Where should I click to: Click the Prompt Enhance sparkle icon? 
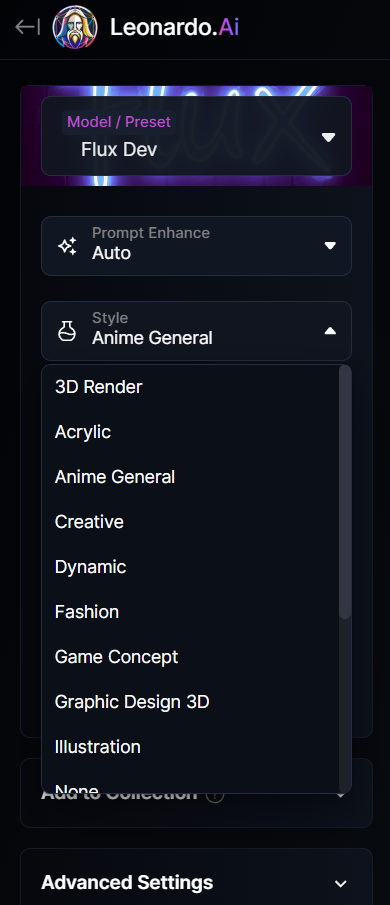point(67,246)
